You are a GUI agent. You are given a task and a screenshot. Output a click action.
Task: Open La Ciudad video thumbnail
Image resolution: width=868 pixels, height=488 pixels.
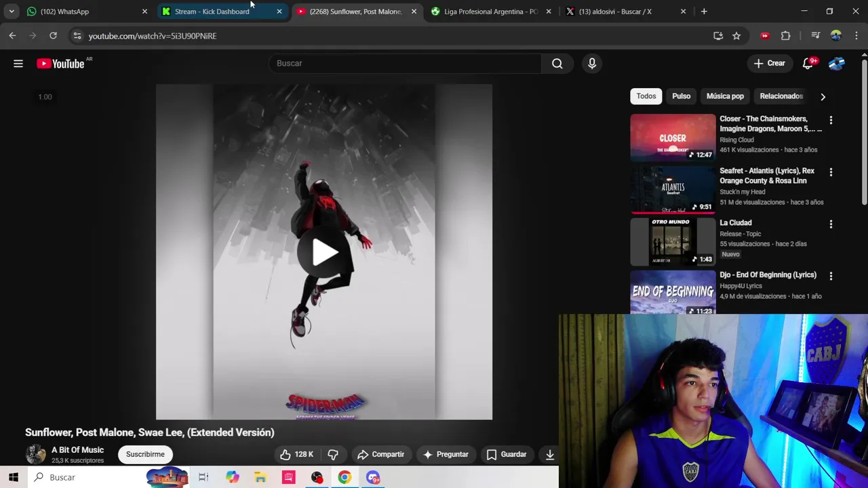point(673,242)
